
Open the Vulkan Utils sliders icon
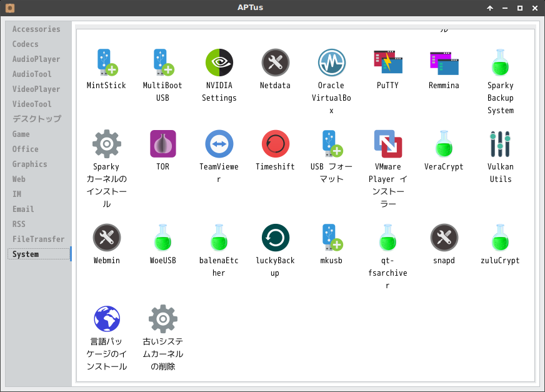pyautogui.click(x=500, y=144)
